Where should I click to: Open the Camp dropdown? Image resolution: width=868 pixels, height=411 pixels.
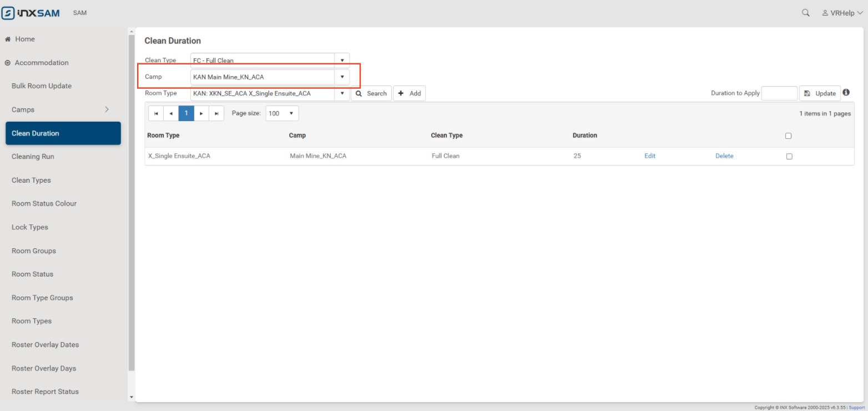(342, 77)
